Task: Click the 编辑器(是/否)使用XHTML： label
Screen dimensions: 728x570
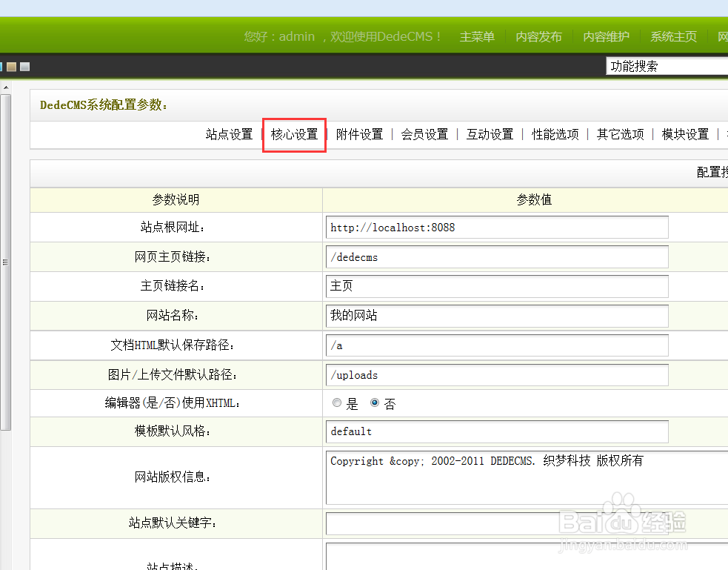Action: (x=173, y=402)
